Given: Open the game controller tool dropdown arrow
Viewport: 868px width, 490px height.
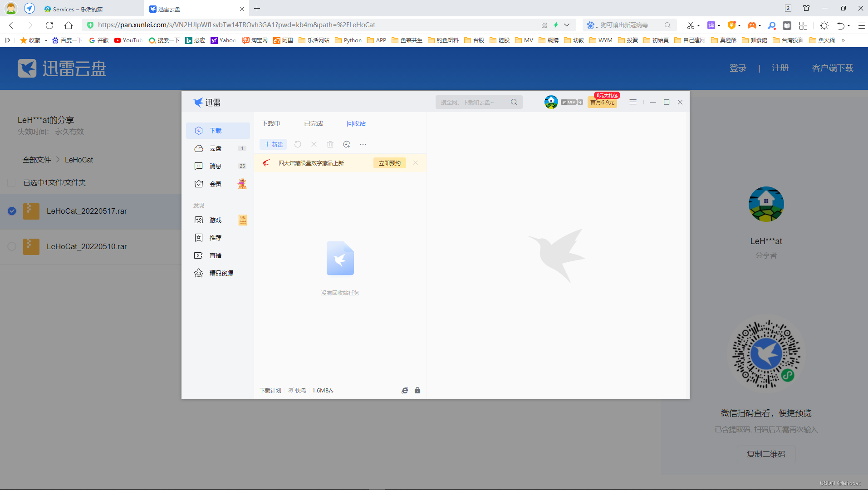Looking at the screenshot, I should point(760,26).
